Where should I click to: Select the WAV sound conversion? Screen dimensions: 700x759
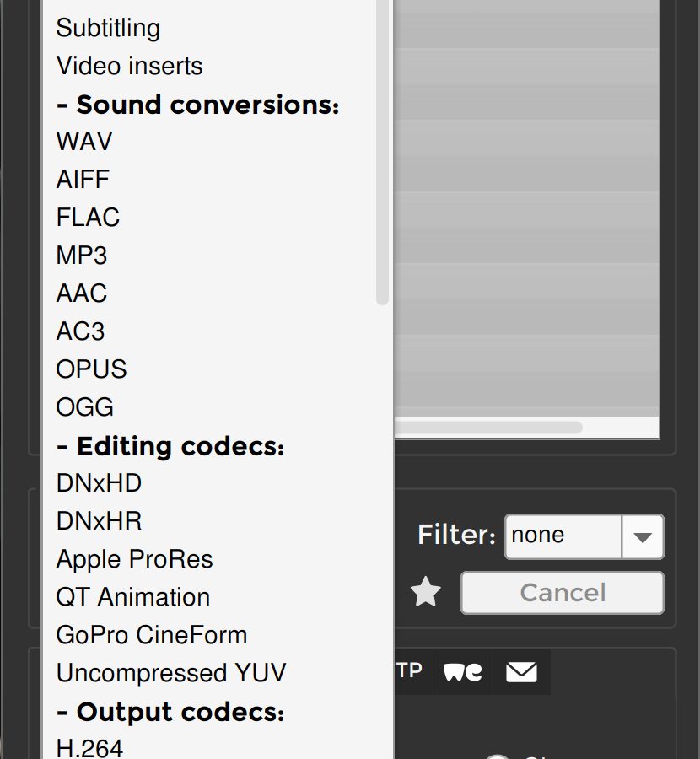point(84,142)
